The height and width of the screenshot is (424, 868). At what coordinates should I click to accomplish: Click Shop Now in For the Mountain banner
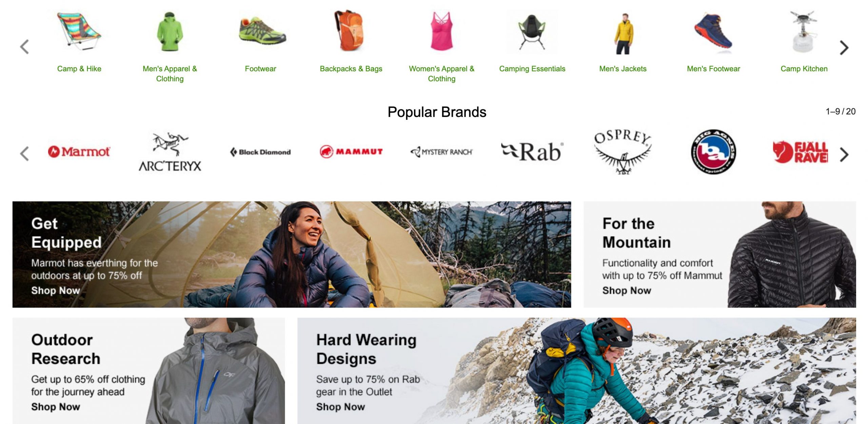coord(627,291)
